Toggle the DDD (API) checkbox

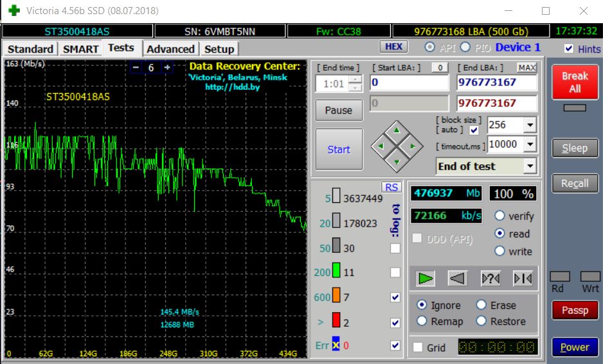pos(417,238)
